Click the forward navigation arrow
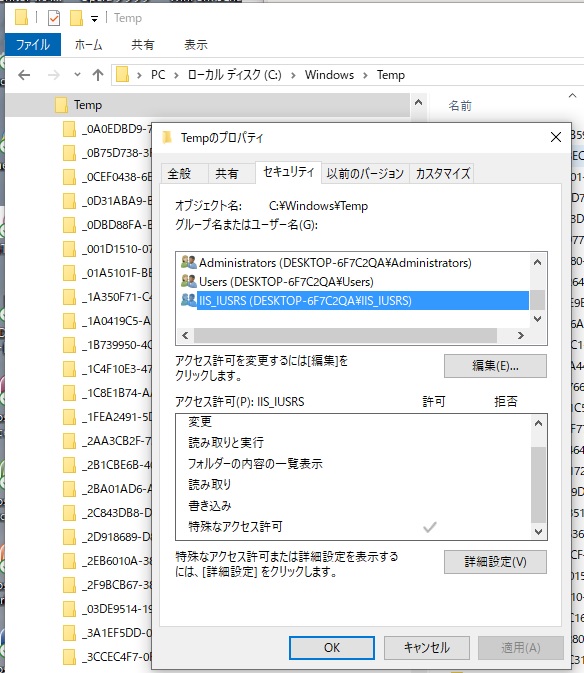Image resolution: width=584 pixels, height=673 pixels. tap(54, 75)
